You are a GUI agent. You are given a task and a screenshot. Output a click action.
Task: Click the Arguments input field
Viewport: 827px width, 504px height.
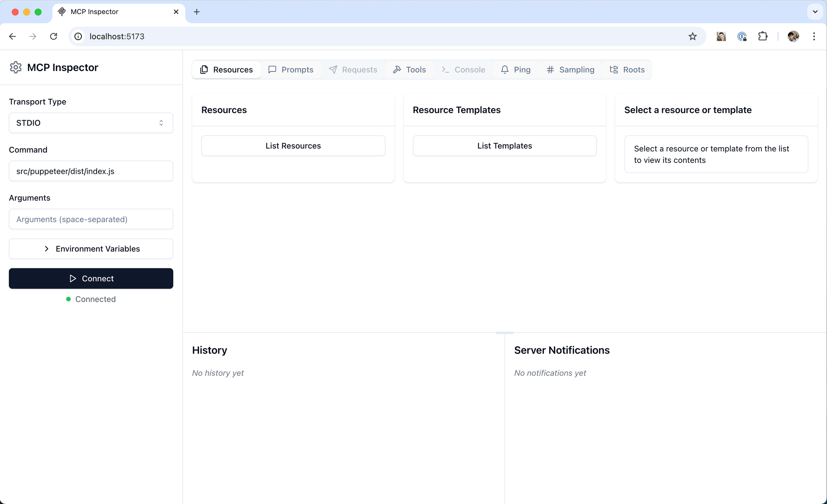tap(91, 219)
